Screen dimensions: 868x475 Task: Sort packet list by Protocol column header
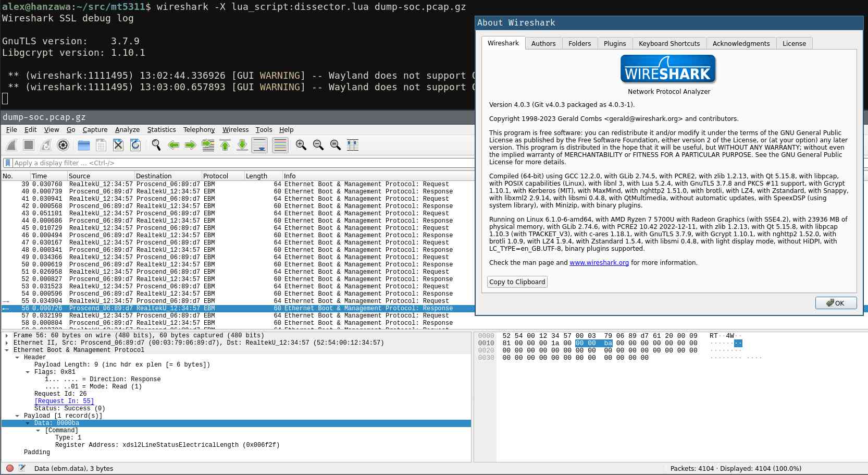coord(222,176)
